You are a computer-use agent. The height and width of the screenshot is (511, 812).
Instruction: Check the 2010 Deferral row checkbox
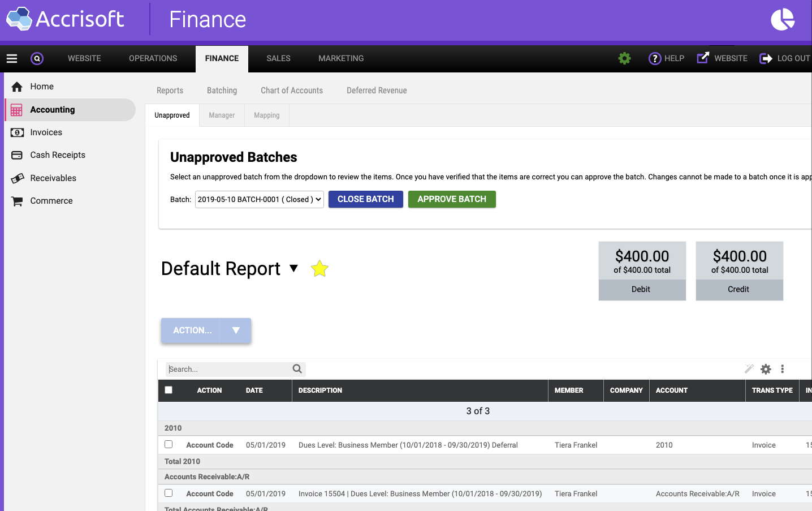click(169, 444)
